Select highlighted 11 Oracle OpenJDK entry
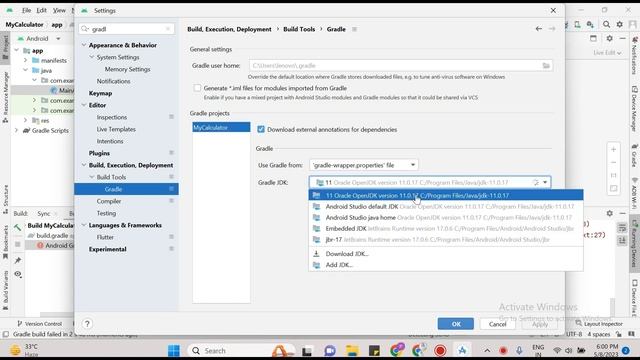This screenshot has height=360, width=640. [x=446, y=196]
